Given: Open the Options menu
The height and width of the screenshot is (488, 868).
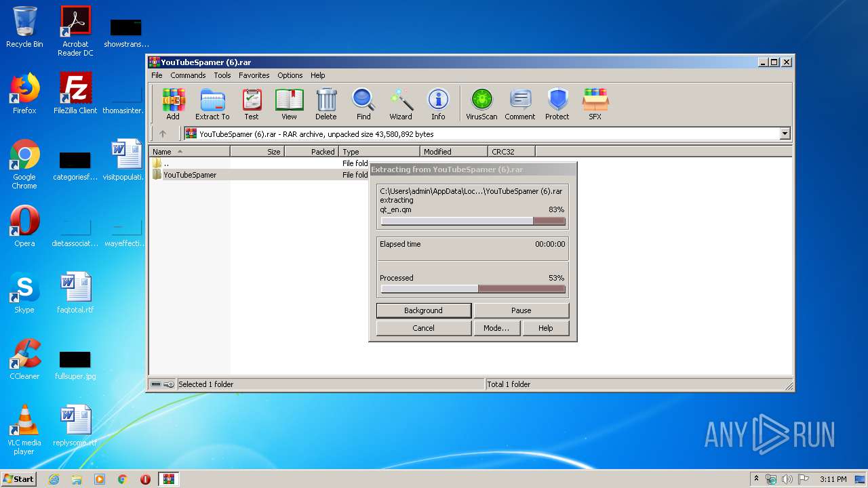Looking at the screenshot, I should pyautogui.click(x=290, y=75).
